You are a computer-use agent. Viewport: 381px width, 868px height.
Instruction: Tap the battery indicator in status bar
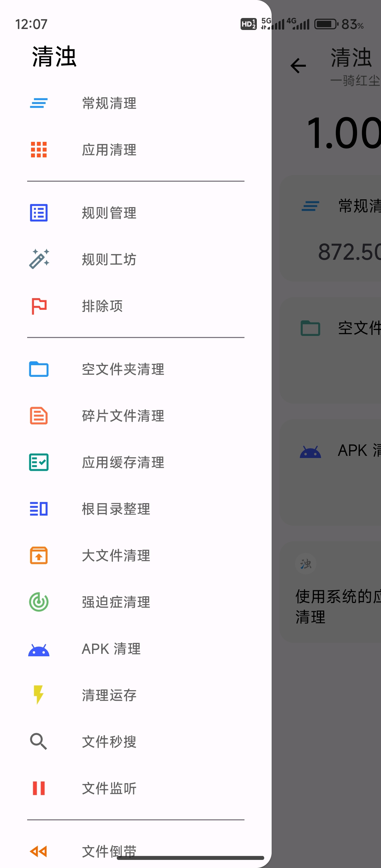[326, 24]
